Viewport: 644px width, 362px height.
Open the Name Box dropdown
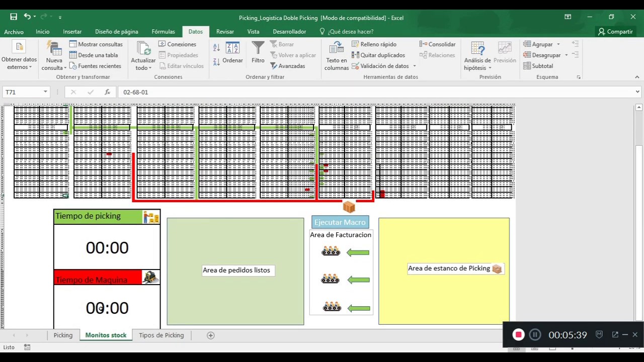coord(45,92)
